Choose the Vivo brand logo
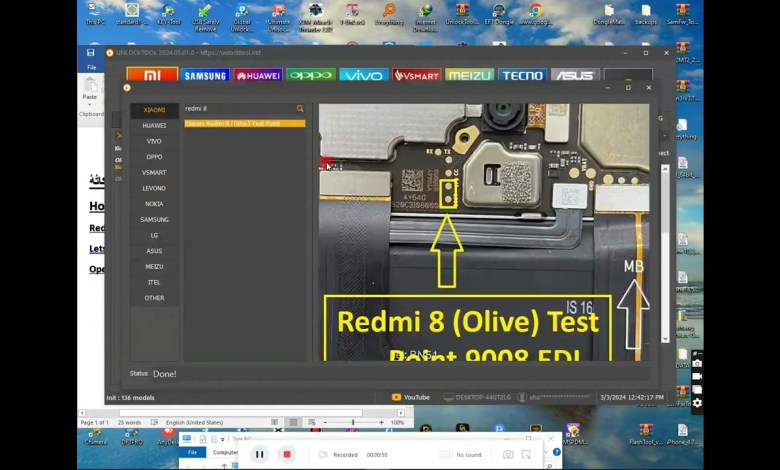Screen dimensions: 780x470 pos(364,75)
